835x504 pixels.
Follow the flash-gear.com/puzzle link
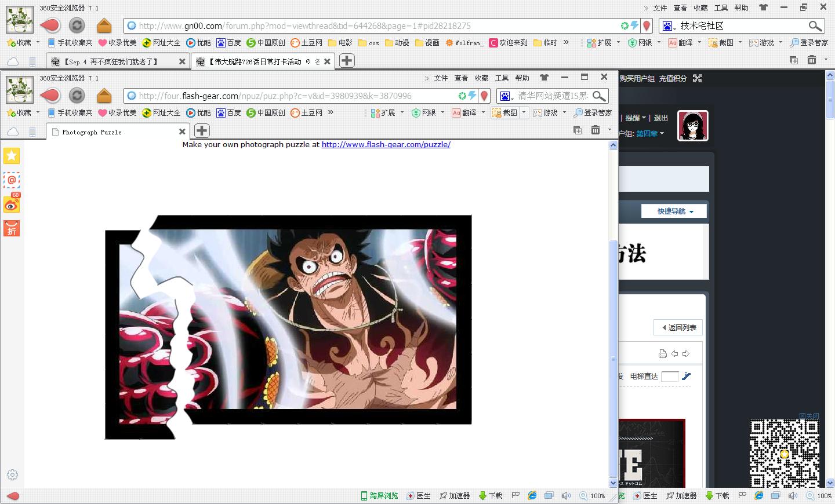[x=386, y=145]
